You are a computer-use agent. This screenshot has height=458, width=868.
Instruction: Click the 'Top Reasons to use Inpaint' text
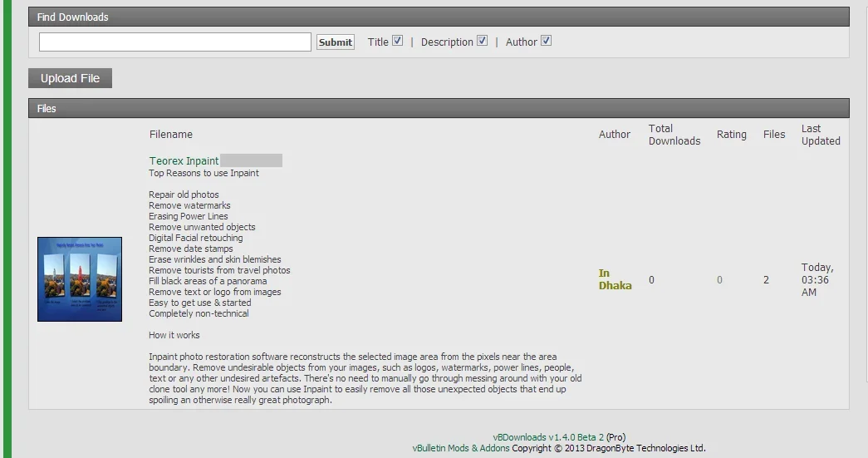click(x=204, y=173)
